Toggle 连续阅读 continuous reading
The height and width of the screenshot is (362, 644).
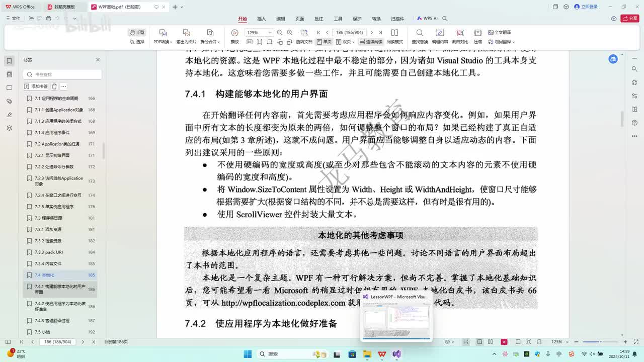tap(371, 42)
